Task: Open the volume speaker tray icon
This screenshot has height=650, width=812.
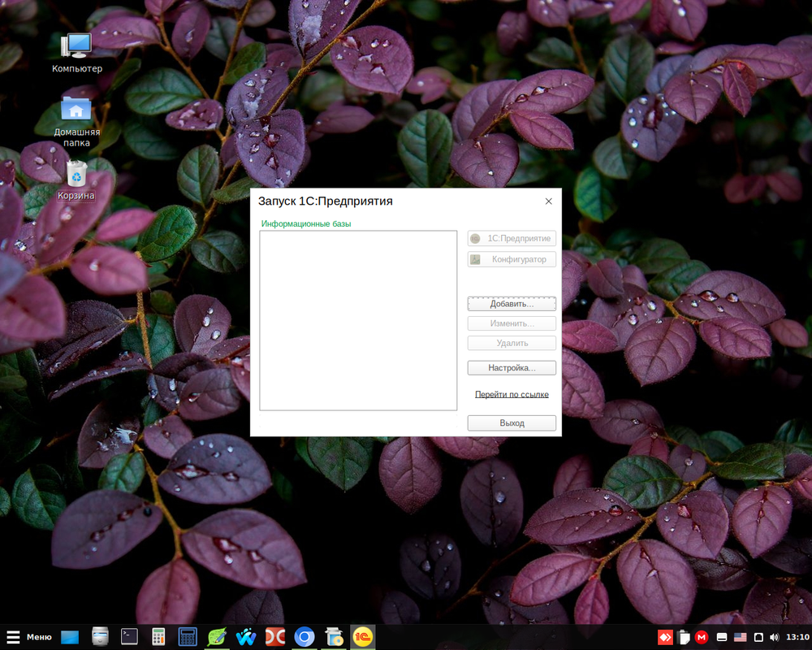Action: (x=774, y=637)
